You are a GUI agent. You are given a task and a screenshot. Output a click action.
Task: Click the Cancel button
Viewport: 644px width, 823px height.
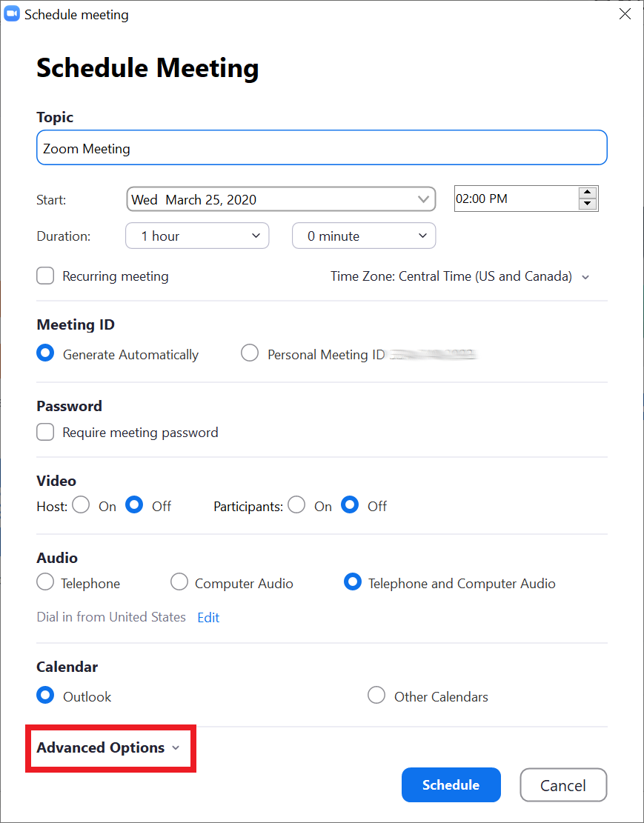(563, 785)
